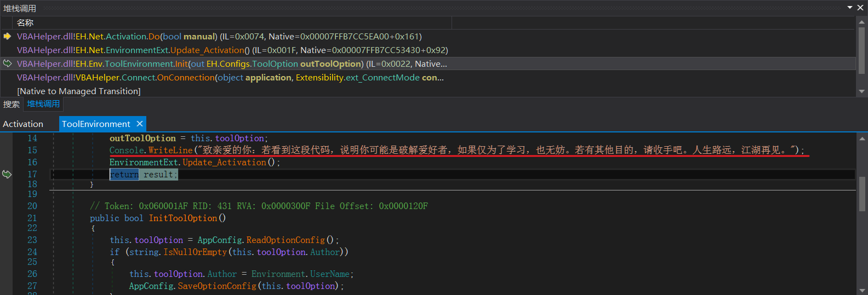Click the yellow current-frame arrow icon
868x295 pixels.
[x=7, y=36]
